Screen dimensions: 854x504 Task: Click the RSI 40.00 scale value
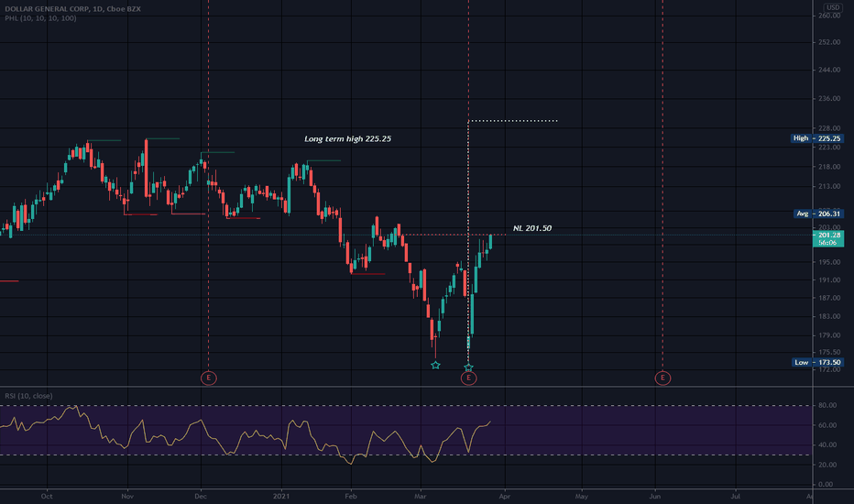point(827,445)
